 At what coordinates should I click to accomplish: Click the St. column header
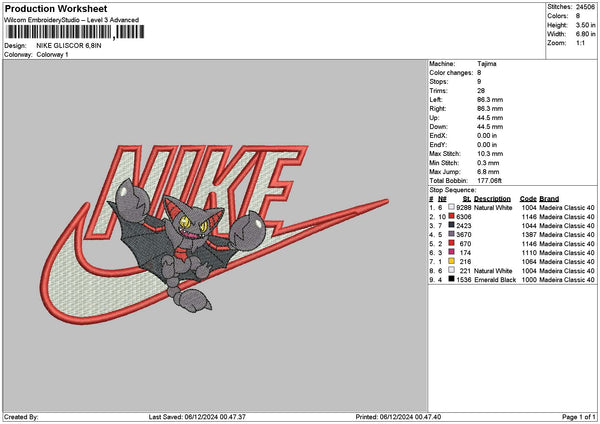coord(466,199)
